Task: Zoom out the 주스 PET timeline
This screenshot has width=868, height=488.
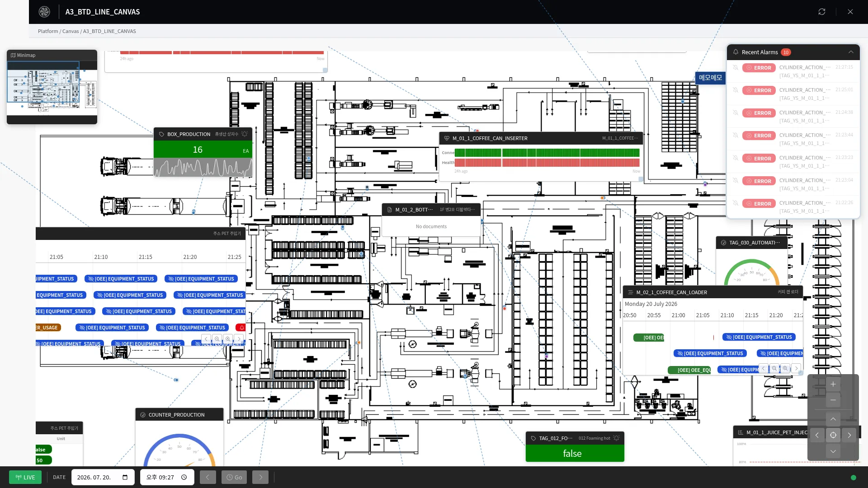Action: (x=217, y=339)
